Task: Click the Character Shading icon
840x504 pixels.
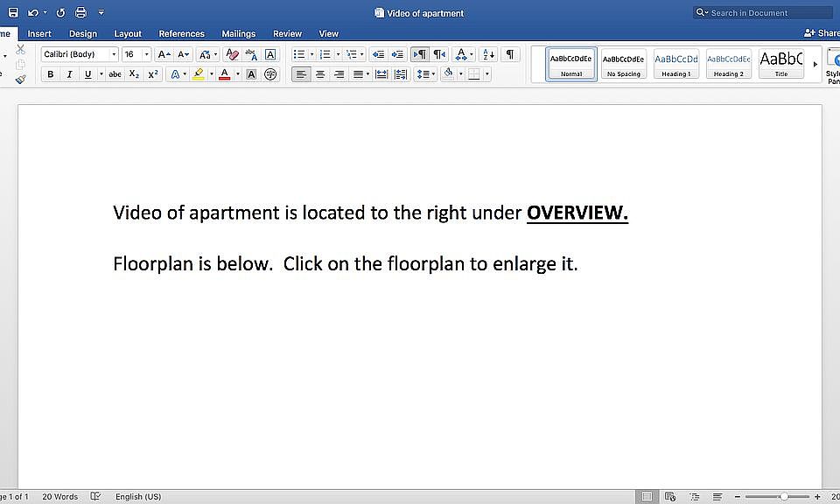Action: coord(251,74)
